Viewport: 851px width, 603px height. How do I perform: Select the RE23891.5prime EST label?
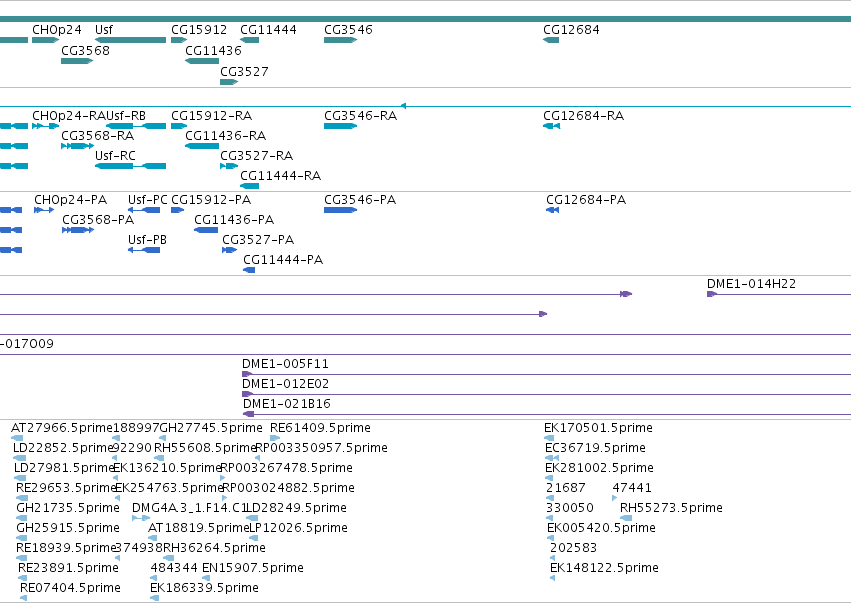(x=68, y=568)
